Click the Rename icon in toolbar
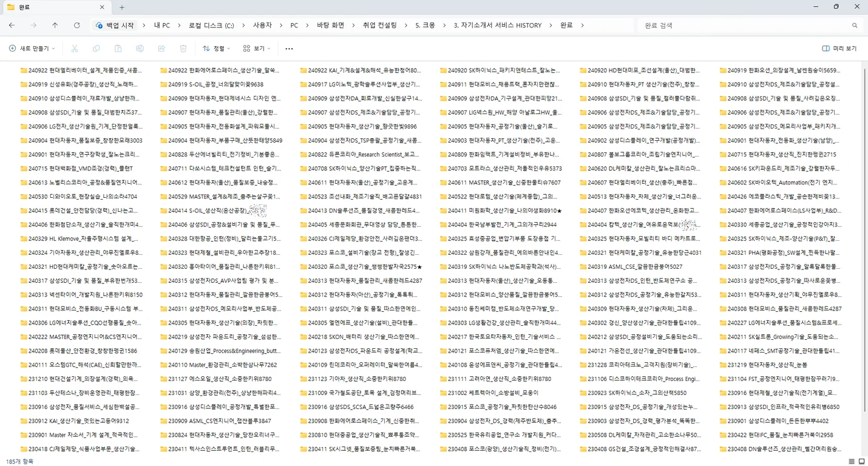The width and height of the screenshot is (868, 466). point(140,49)
